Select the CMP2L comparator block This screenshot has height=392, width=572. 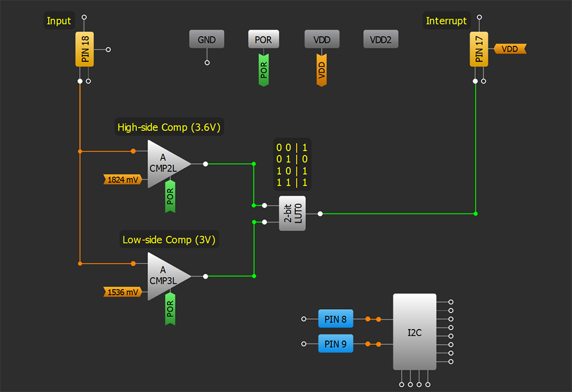[x=166, y=163]
